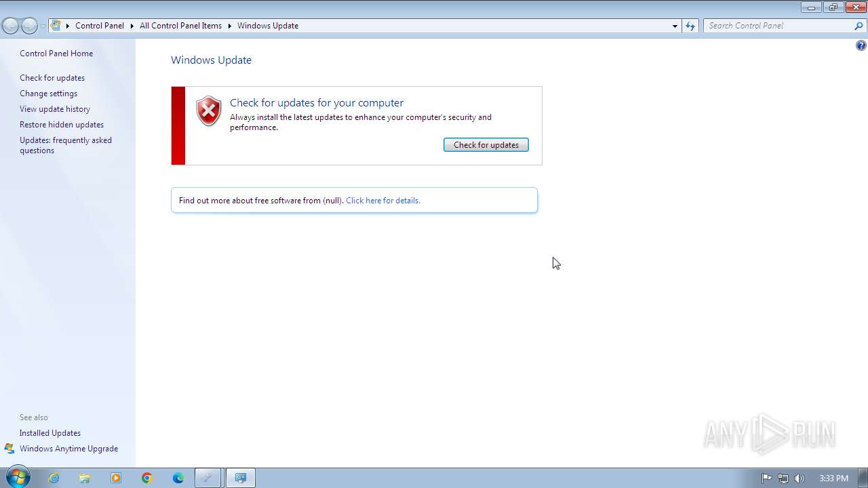Screen dimensions: 868x488
Task: Click Check for updates sidebar link
Action: [52, 78]
